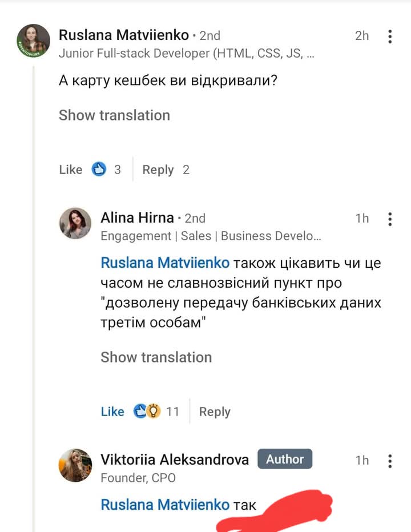View thumbs-up reactions on Ruslana's comment
Image resolution: width=411 pixels, height=532 pixels.
click(99, 170)
